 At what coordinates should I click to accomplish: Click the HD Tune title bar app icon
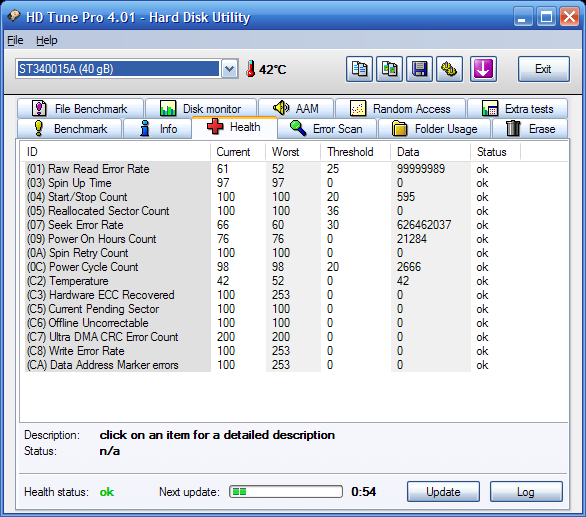pyautogui.click(x=14, y=16)
